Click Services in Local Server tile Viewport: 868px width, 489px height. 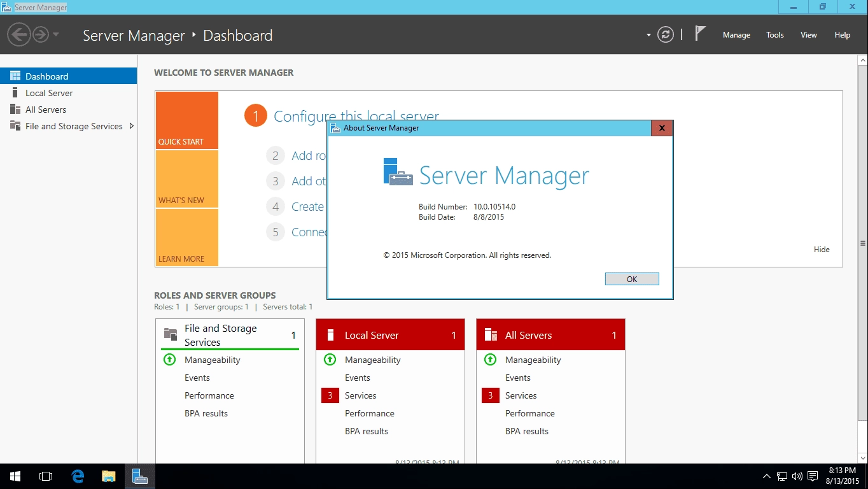(361, 395)
